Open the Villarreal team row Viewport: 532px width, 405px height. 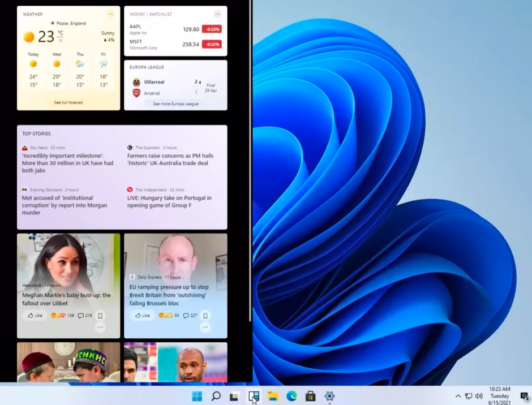[x=166, y=82]
